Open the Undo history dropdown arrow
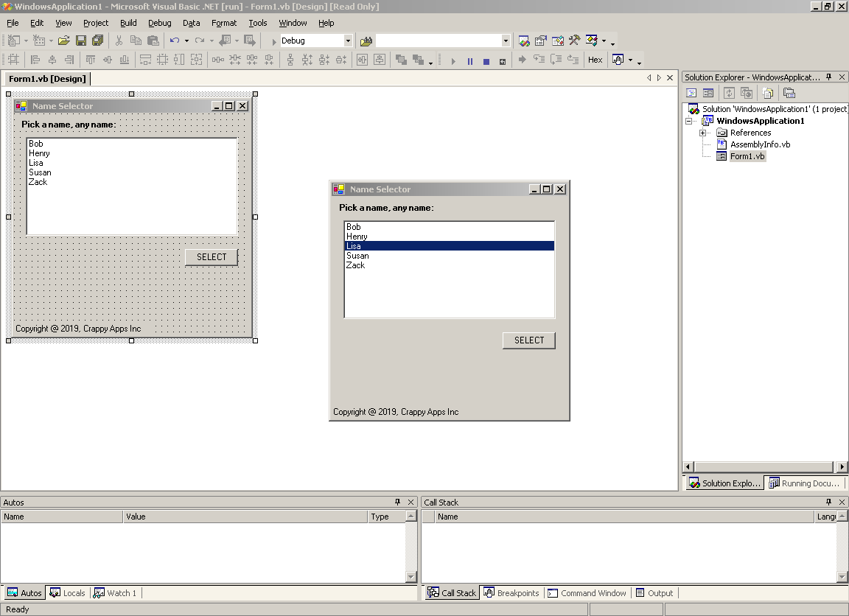The height and width of the screenshot is (616, 849). point(186,41)
